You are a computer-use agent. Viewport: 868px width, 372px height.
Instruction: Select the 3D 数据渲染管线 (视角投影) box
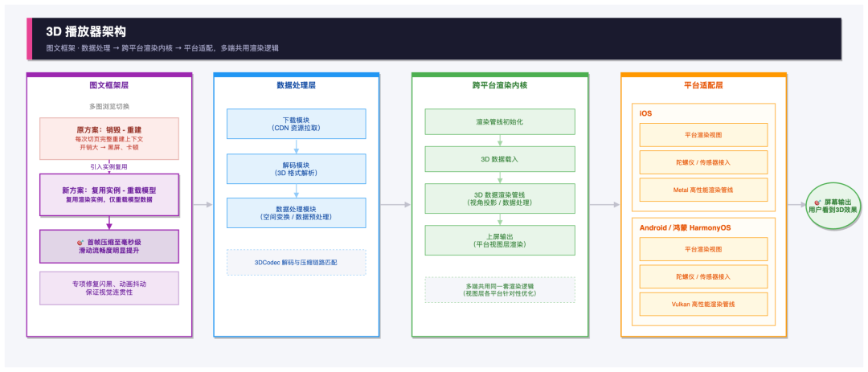tap(500, 198)
